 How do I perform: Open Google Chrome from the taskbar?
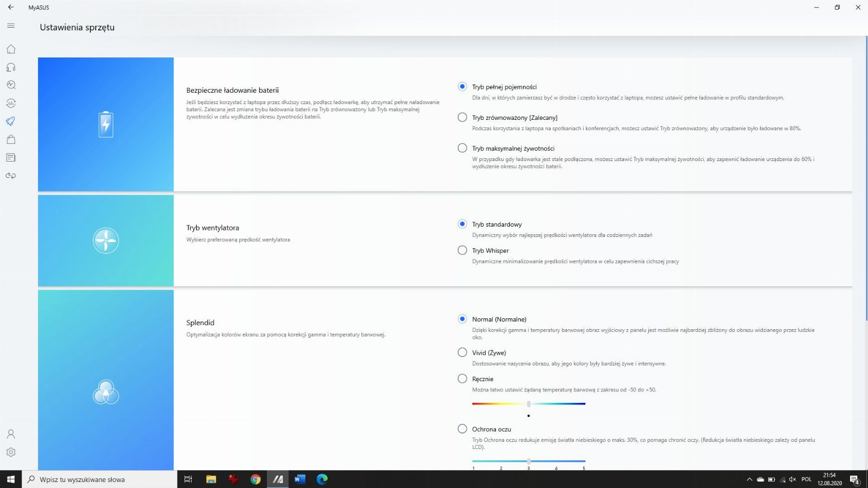[256, 479]
